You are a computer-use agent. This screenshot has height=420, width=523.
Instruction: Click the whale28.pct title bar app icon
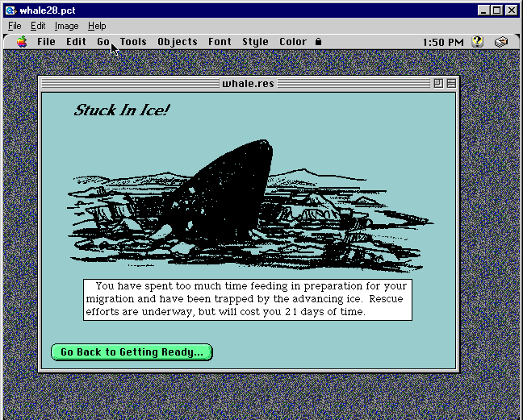tap(10, 10)
